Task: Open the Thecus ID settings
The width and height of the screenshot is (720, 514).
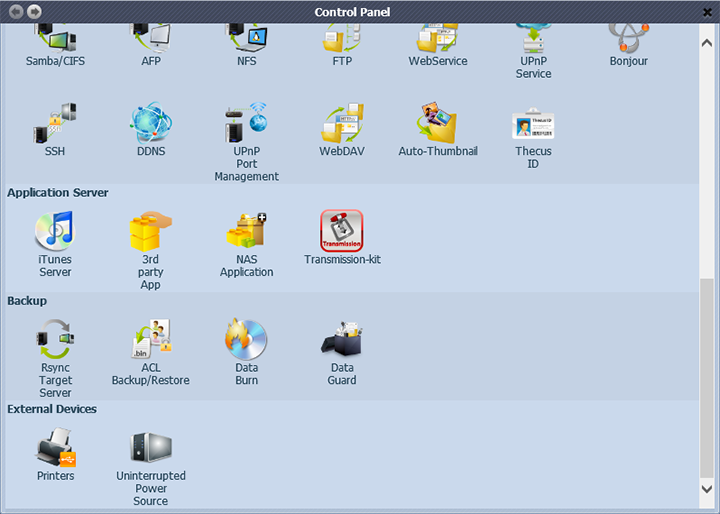Action: click(533, 124)
